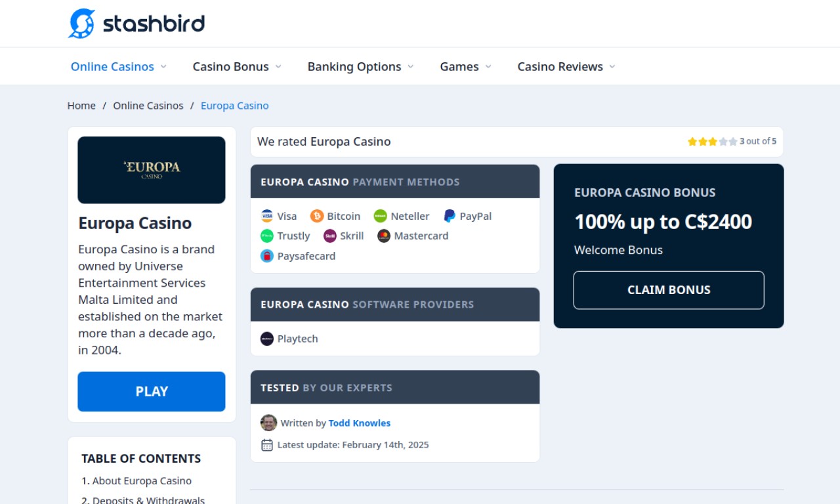Open the Banking Options dropdown
The image size is (840, 504).
coord(360,67)
